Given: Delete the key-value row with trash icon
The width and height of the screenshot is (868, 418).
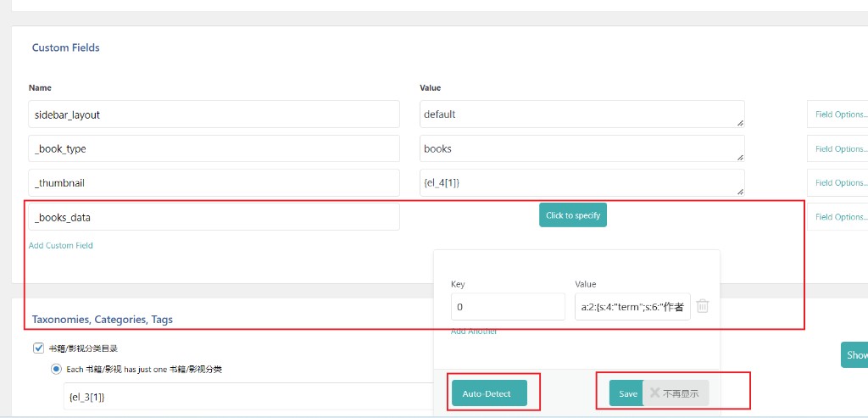Looking at the screenshot, I should 702,306.
